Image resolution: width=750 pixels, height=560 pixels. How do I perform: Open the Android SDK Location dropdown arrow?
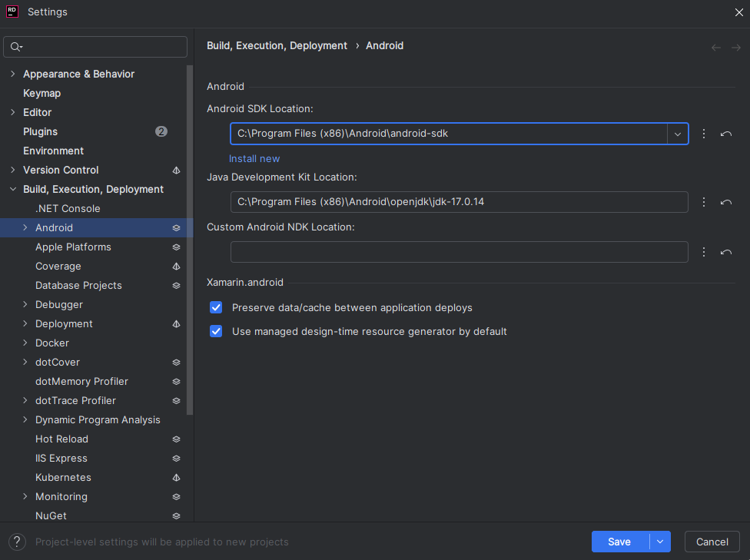click(x=678, y=134)
